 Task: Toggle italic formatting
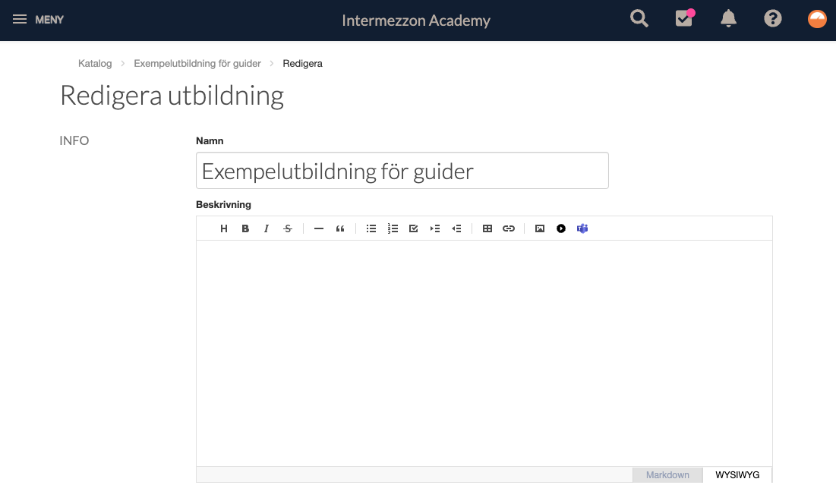pos(266,228)
